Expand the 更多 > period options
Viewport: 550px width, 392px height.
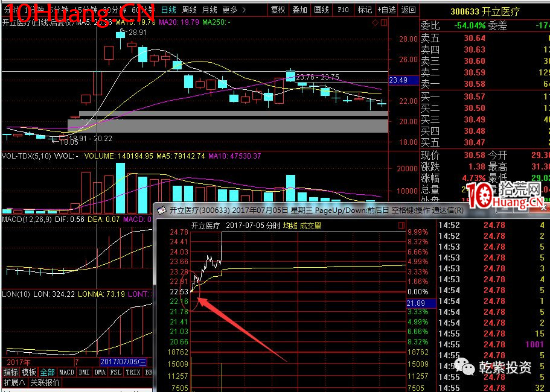coord(234,10)
